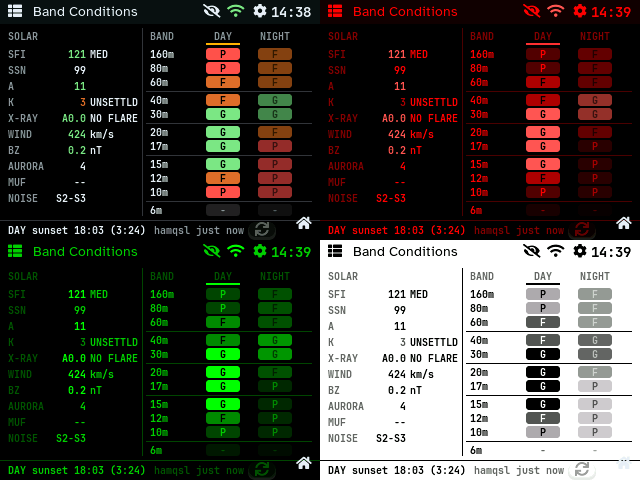Select the DAY tab in the red-theme panel

coord(543,37)
